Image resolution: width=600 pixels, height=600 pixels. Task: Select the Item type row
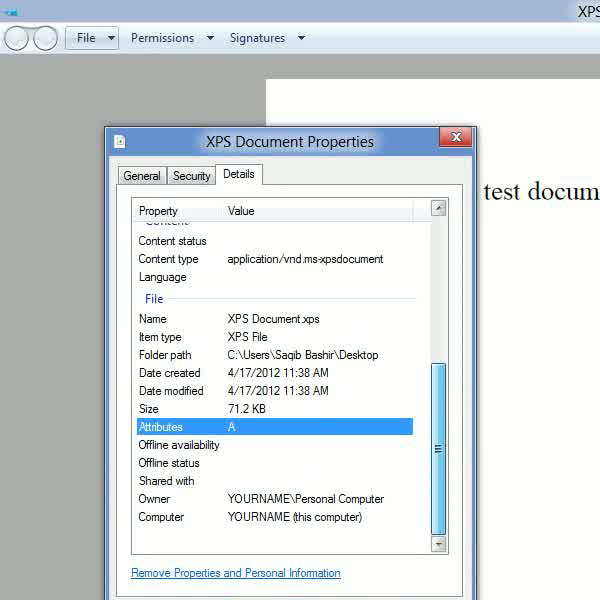point(275,337)
